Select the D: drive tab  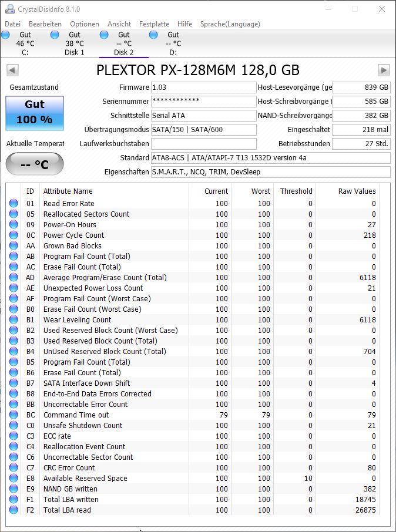[173, 43]
